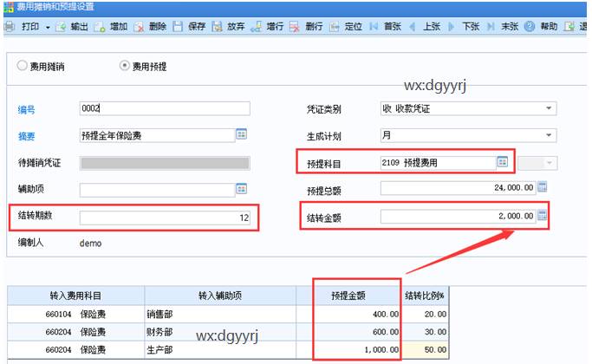Insert a row with 增行

coord(269,26)
